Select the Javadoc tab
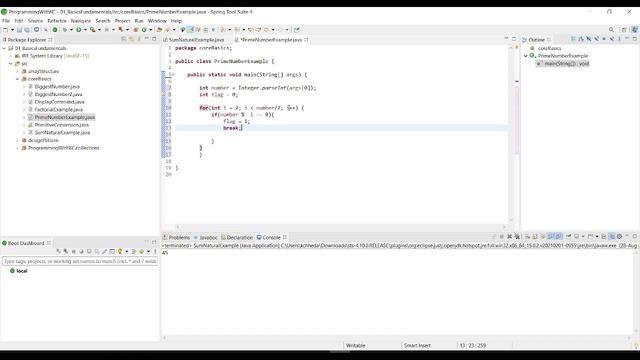The image size is (640, 360). click(206, 238)
